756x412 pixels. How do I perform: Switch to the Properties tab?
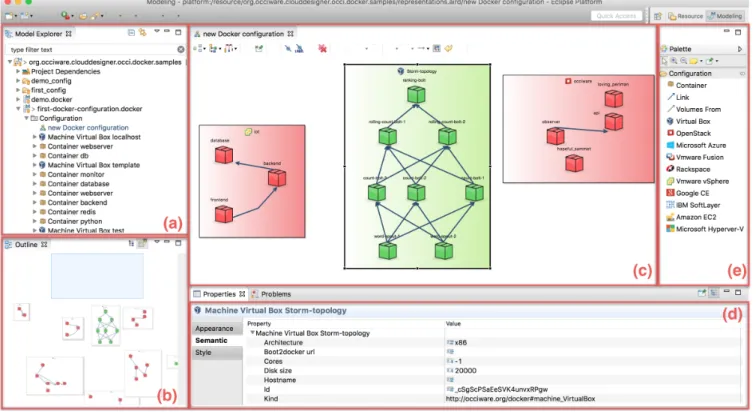219,294
